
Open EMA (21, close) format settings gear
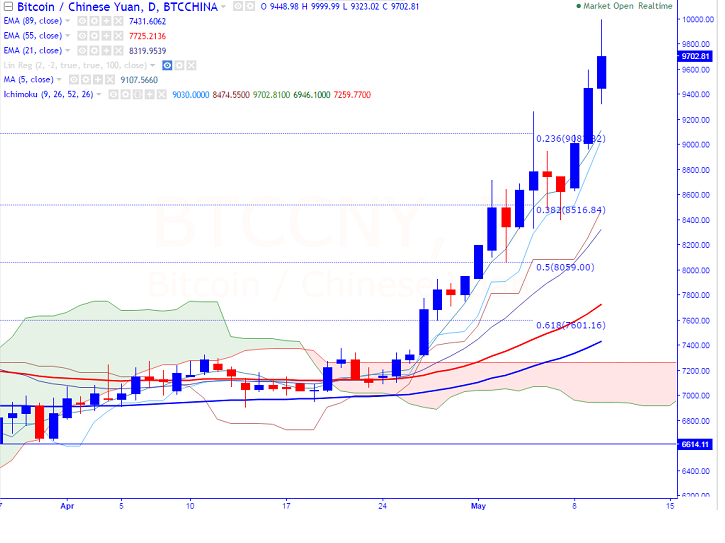(x=94, y=51)
